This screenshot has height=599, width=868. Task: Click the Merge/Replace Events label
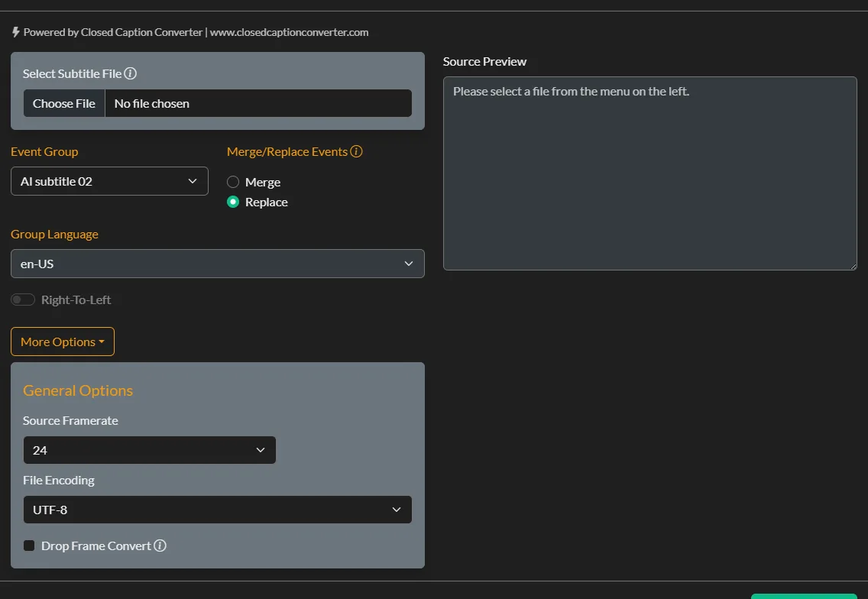point(287,151)
